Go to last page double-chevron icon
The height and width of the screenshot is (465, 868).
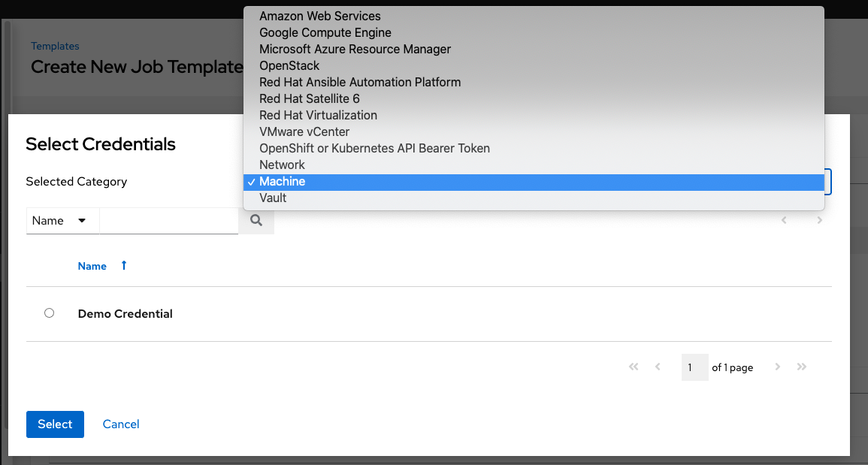802,367
